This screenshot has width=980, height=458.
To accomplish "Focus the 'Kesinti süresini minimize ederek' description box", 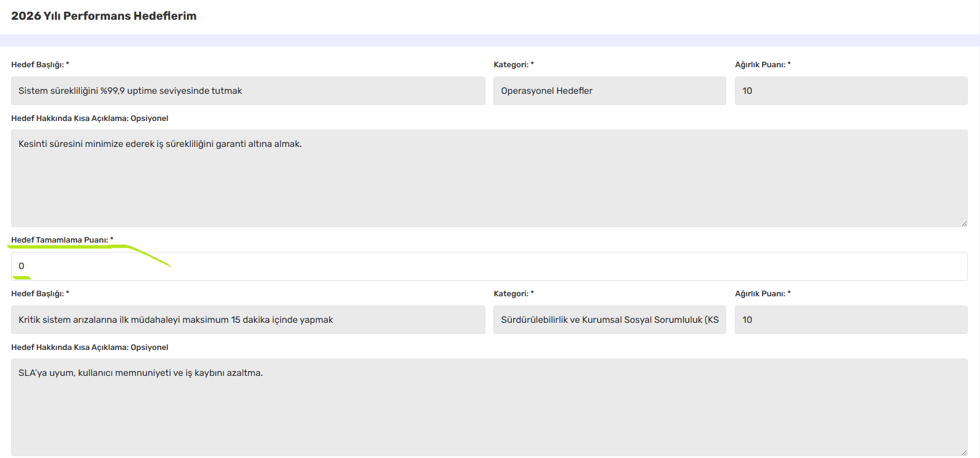I will pyautogui.click(x=489, y=178).
